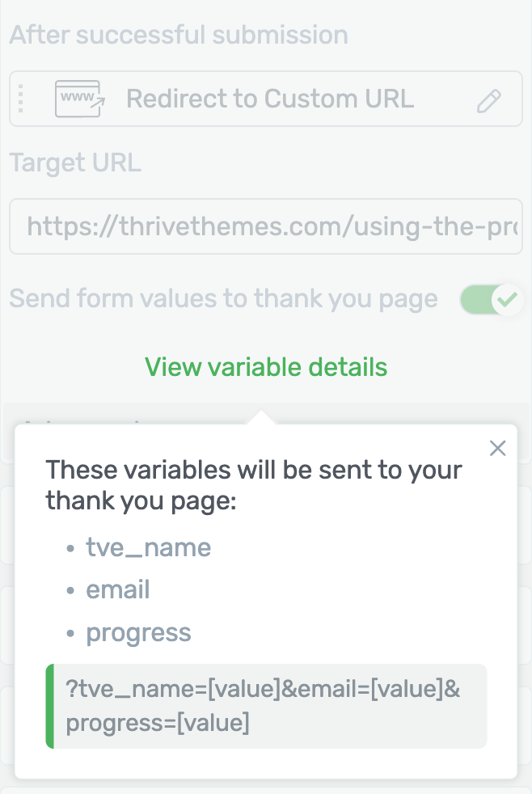Image resolution: width=532 pixels, height=794 pixels.
Task: Click the These variables will be sent heading
Action: pyautogui.click(x=254, y=485)
